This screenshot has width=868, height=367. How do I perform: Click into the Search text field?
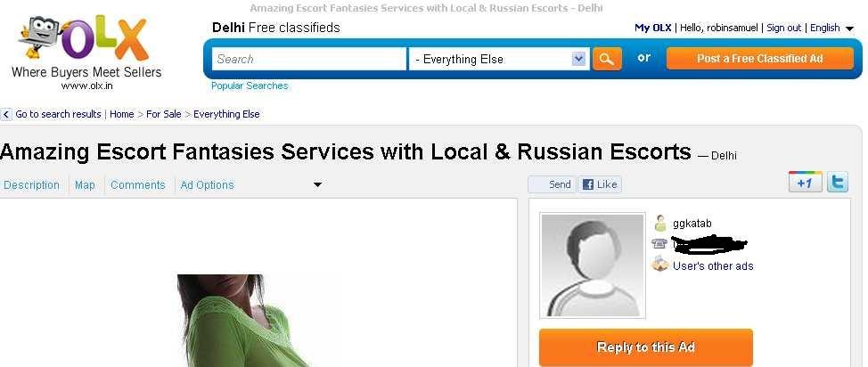coord(309,59)
